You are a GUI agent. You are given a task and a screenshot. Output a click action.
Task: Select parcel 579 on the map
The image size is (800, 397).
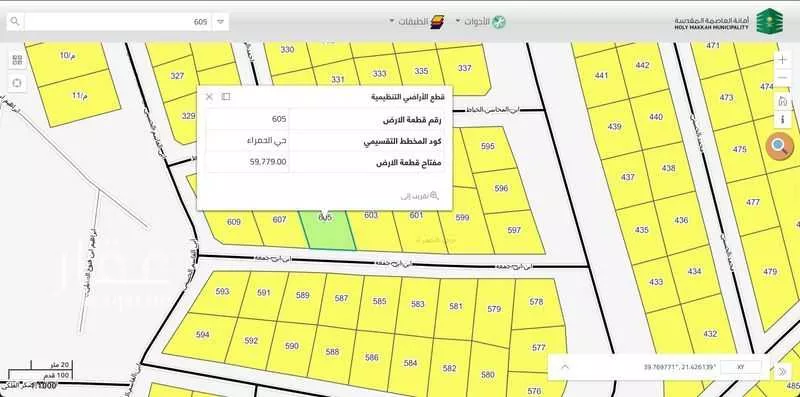494,309
